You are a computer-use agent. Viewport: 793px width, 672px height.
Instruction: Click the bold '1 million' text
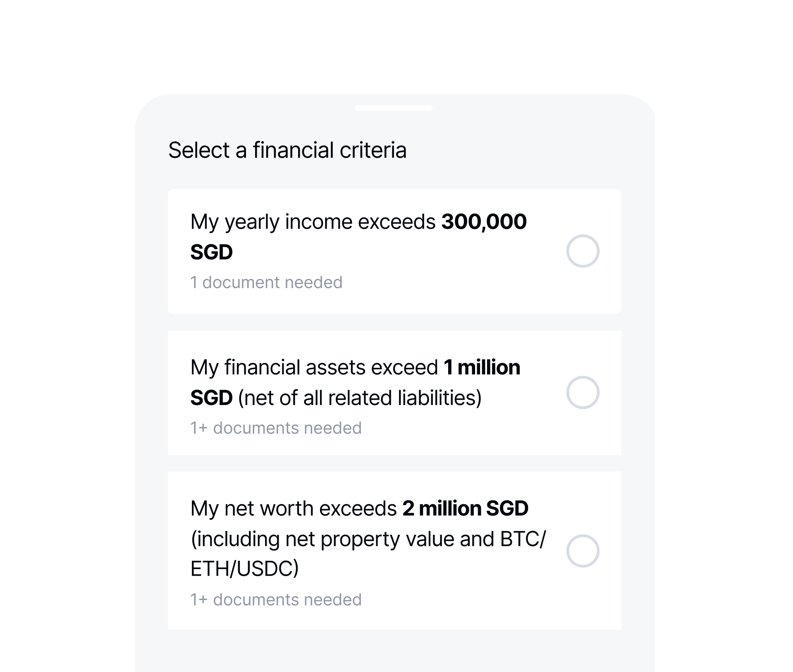pos(482,367)
